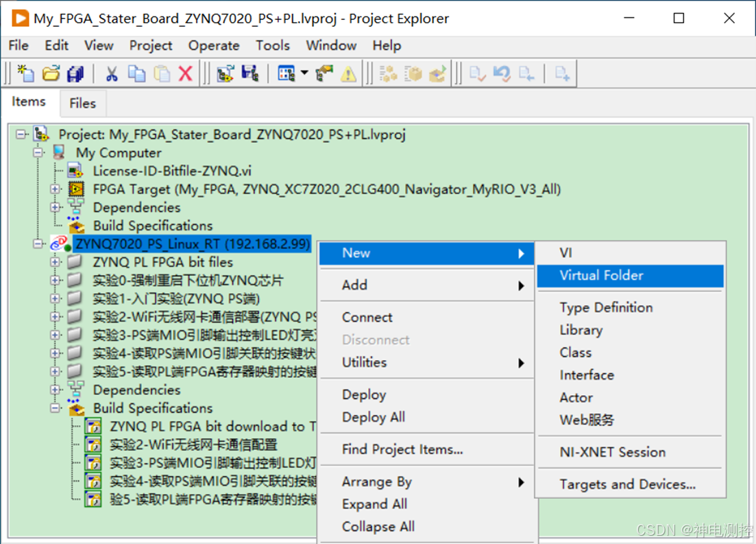Collapse Build Specifications under ZYNQ7020 target
Image resolution: width=756 pixels, height=544 pixels.
click(x=56, y=408)
